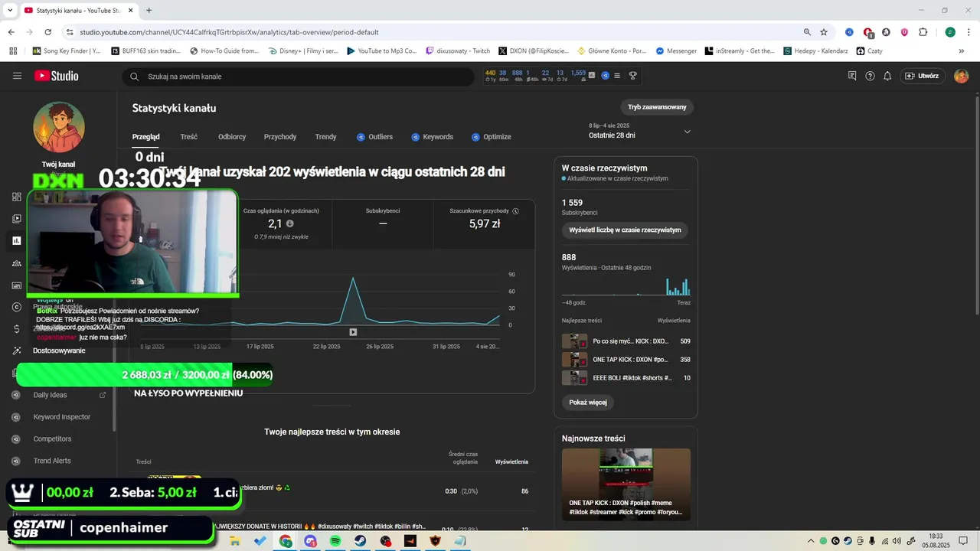Open the tab search dropdown in Chrome
The height and width of the screenshot is (551, 980).
click(x=9, y=11)
